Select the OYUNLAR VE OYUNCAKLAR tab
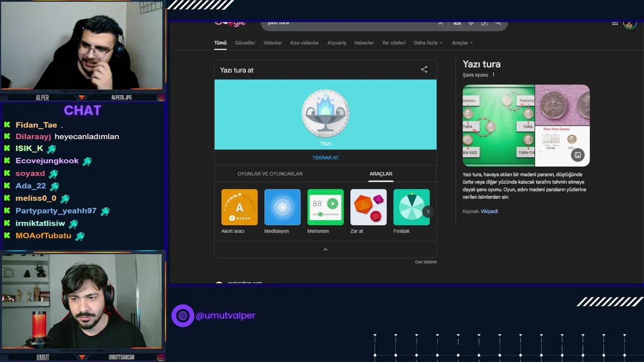The height and width of the screenshot is (362, 644). click(270, 174)
